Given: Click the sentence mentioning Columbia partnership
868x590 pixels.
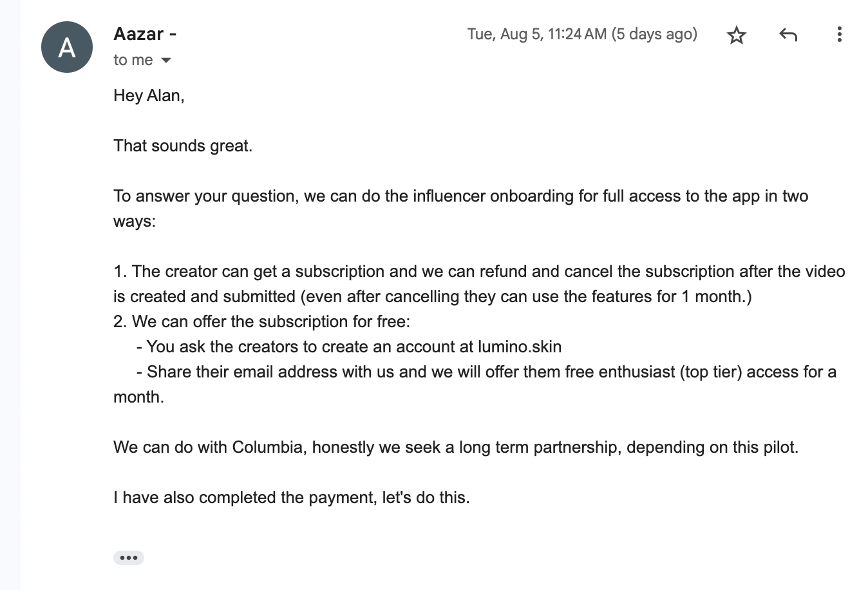Looking at the screenshot, I should [x=456, y=447].
